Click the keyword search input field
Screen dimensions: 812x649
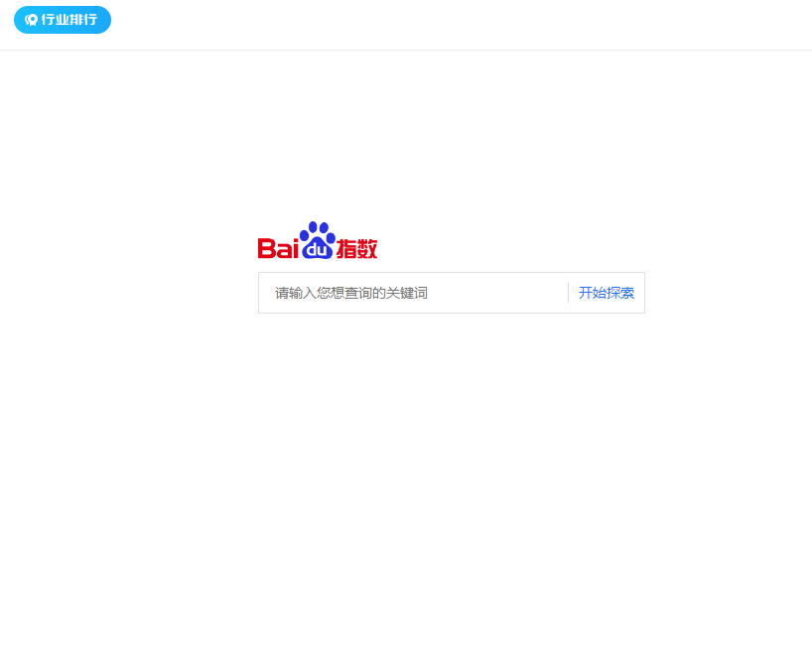pos(407,292)
